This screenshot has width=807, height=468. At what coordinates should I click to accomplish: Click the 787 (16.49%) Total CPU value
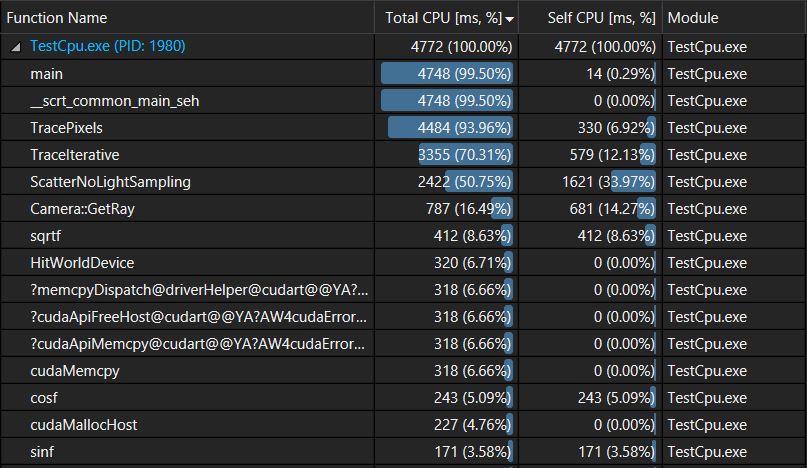[x=468, y=209]
